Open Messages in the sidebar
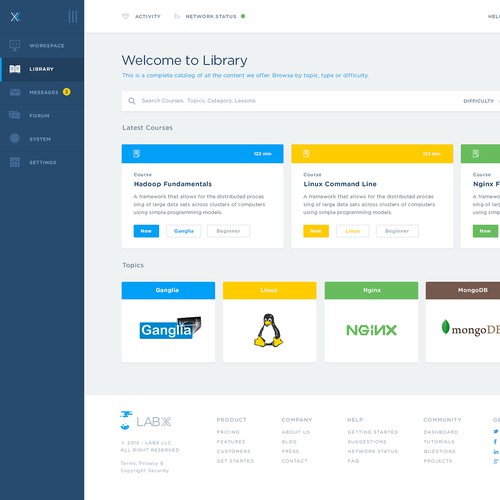The width and height of the screenshot is (500, 500). pyautogui.click(x=42, y=92)
